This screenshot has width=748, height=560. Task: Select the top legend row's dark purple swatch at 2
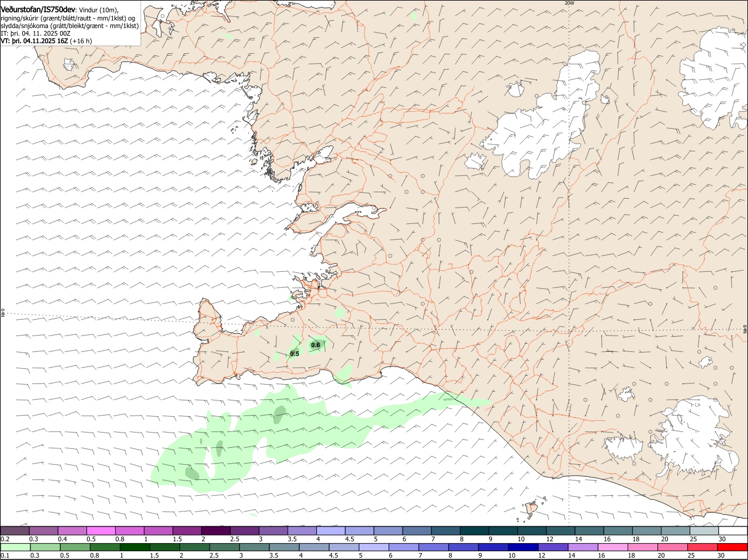pyautogui.click(x=215, y=531)
